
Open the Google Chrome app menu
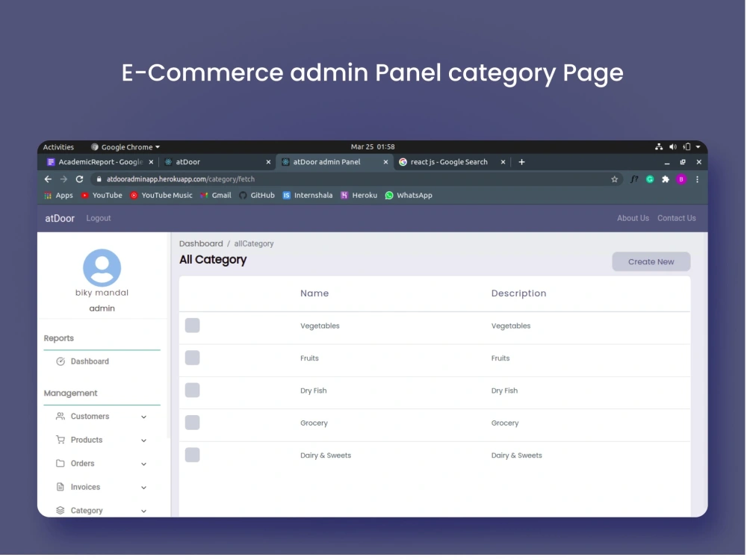tap(125, 147)
